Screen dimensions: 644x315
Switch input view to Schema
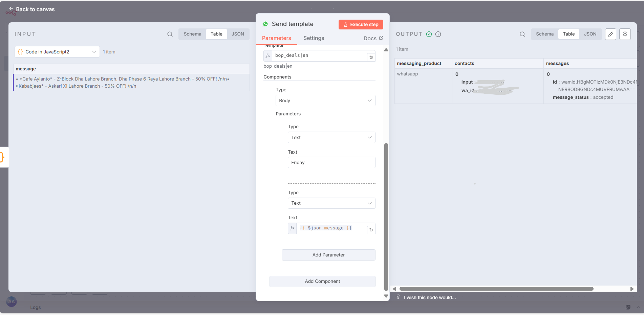(x=192, y=34)
